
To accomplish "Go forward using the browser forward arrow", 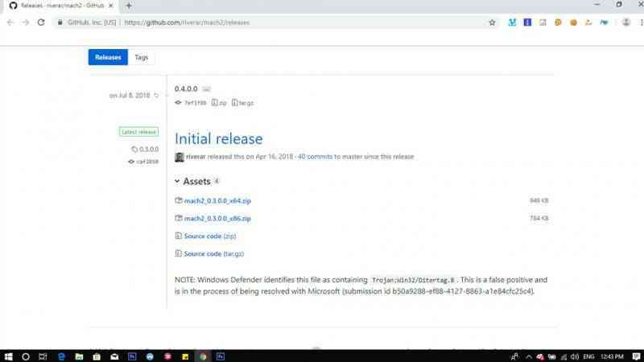I will pyautogui.click(x=26, y=23).
